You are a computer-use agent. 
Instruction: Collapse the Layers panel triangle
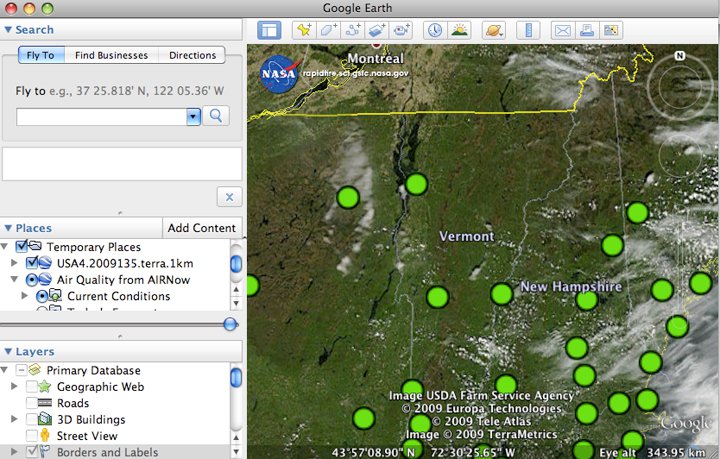coord(8,352)
